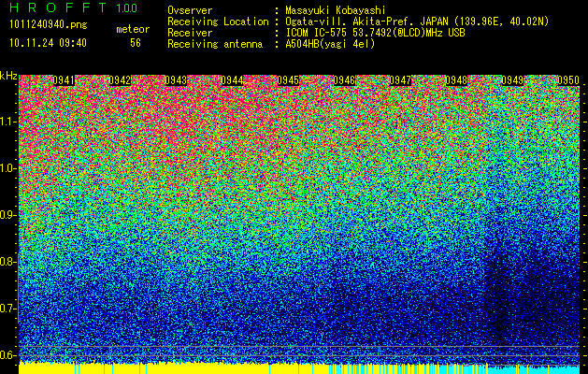Click the 0945 time marker
588x374 pixels.
coord(288,80)
